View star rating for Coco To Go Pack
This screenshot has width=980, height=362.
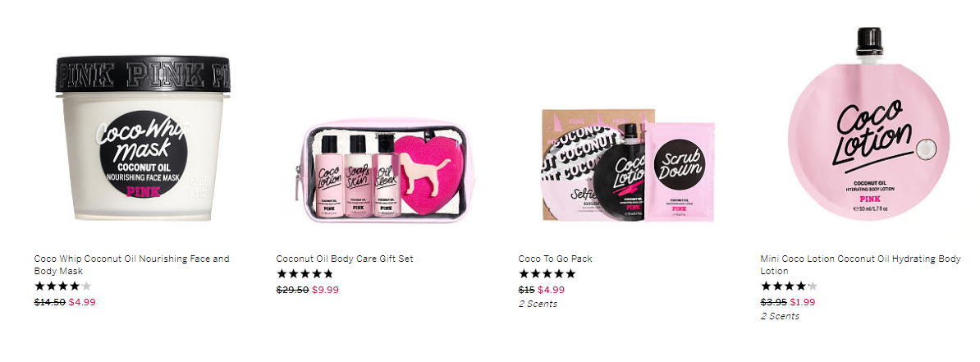pos(547,274)
